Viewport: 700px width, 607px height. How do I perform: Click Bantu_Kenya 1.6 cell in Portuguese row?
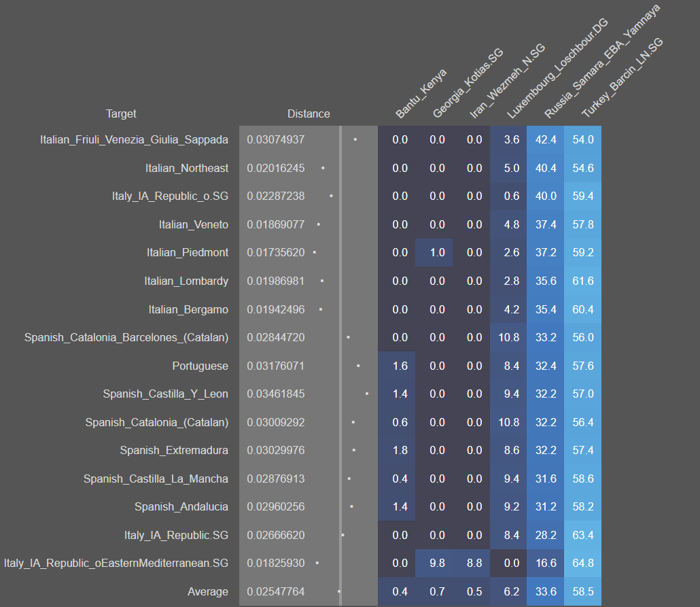click(x=396, y=366)
